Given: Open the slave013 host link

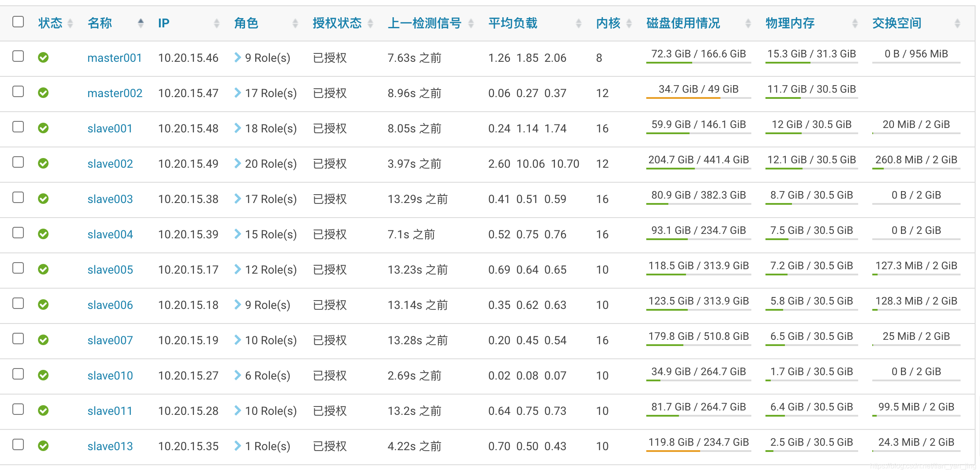Looking at the screenshot, I should [x=110, y=446].
